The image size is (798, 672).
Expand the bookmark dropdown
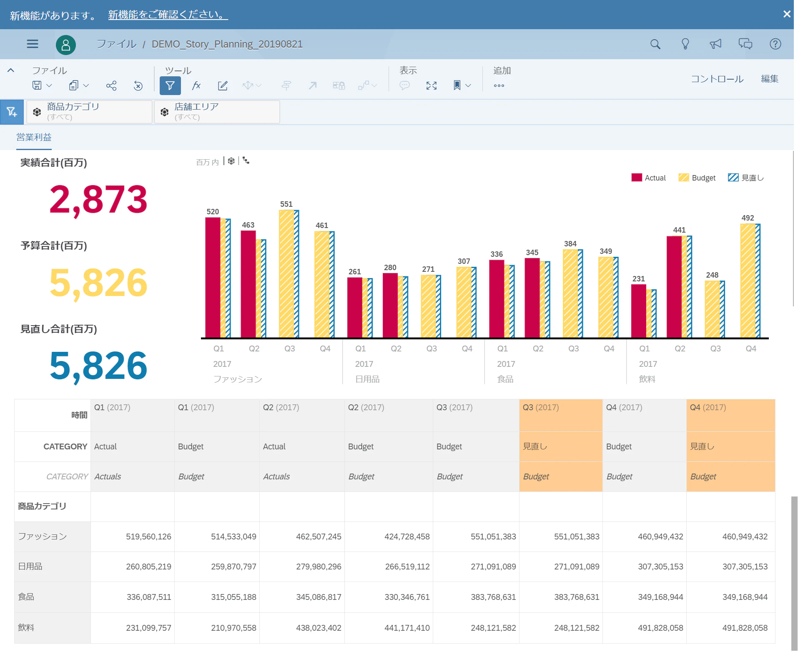click(468, 85)
